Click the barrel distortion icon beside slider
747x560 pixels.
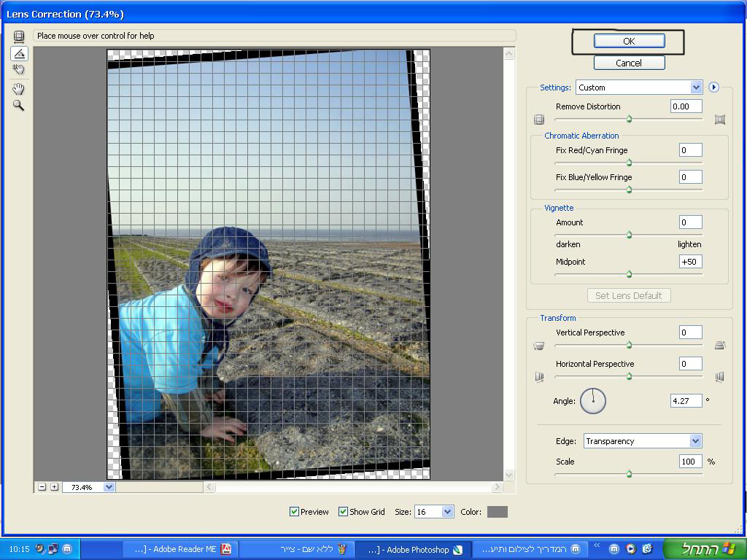click(539, 120)
